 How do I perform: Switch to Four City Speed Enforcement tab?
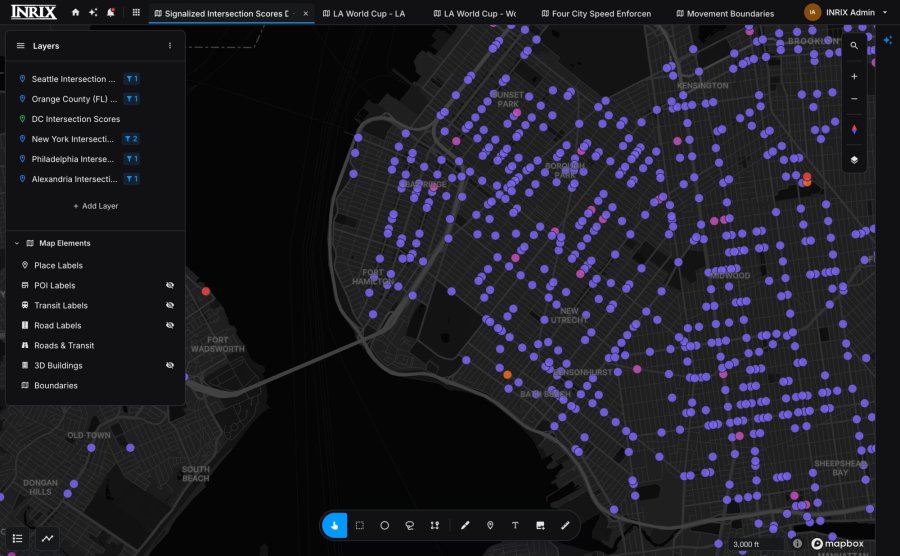(596, 13)
